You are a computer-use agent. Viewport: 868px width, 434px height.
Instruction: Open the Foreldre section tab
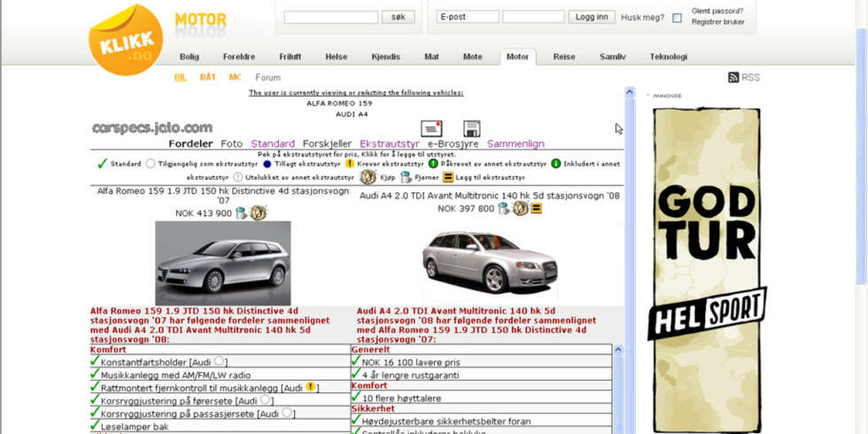(x=239, y=57)
